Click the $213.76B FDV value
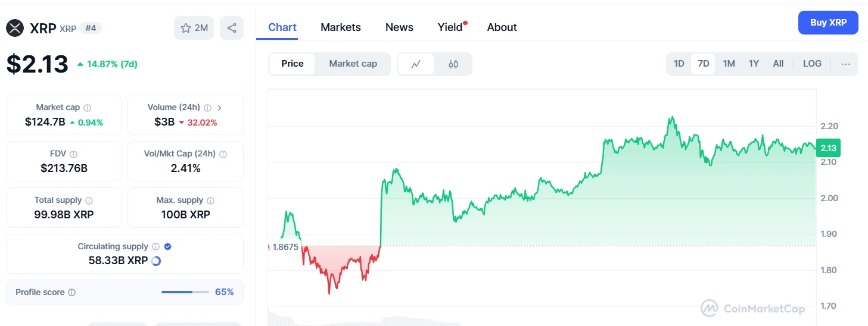The height and width of the screenshot is (326, 868). (x=64, y=168)
